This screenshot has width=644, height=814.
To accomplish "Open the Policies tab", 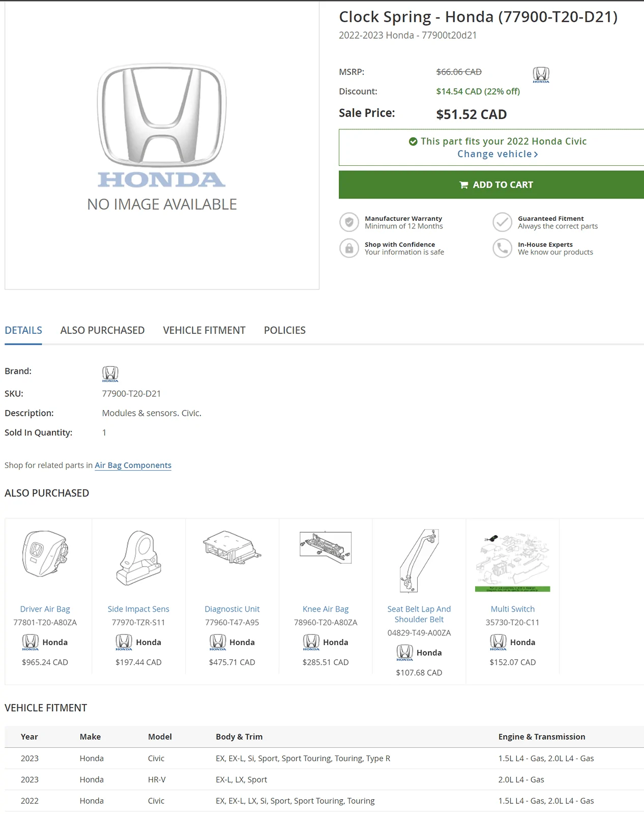I will point(284,330).
